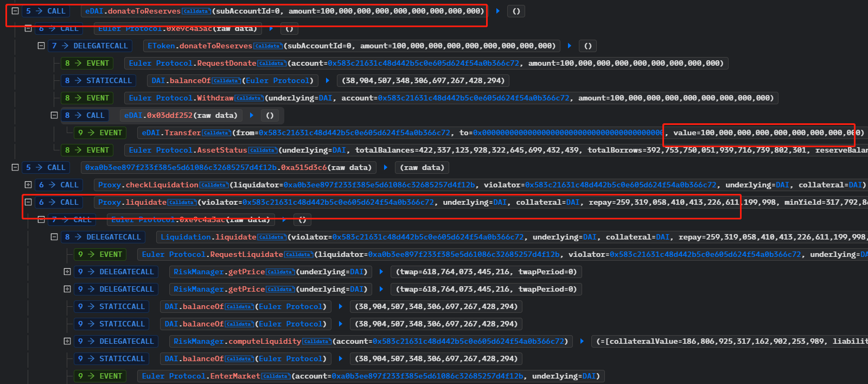Collapse the Proxy.liquidate call node
The height and width of the screenshot is (384, 868).
[28, 202]
